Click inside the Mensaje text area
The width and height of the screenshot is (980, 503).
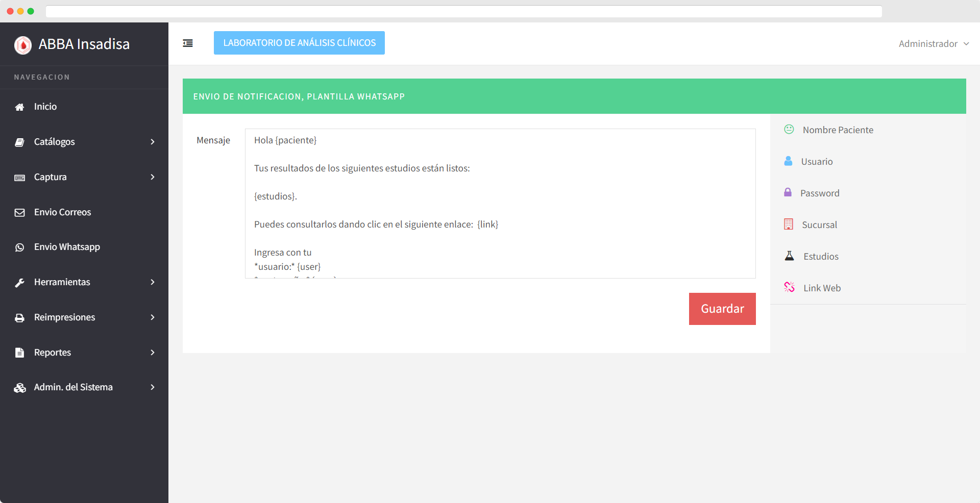coord(500,204)
